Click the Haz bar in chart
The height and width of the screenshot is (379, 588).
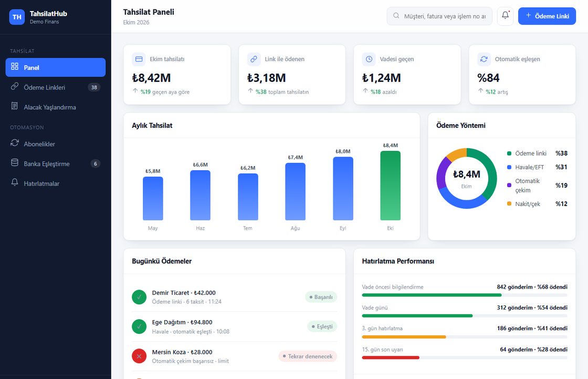[x=200, y=196]
